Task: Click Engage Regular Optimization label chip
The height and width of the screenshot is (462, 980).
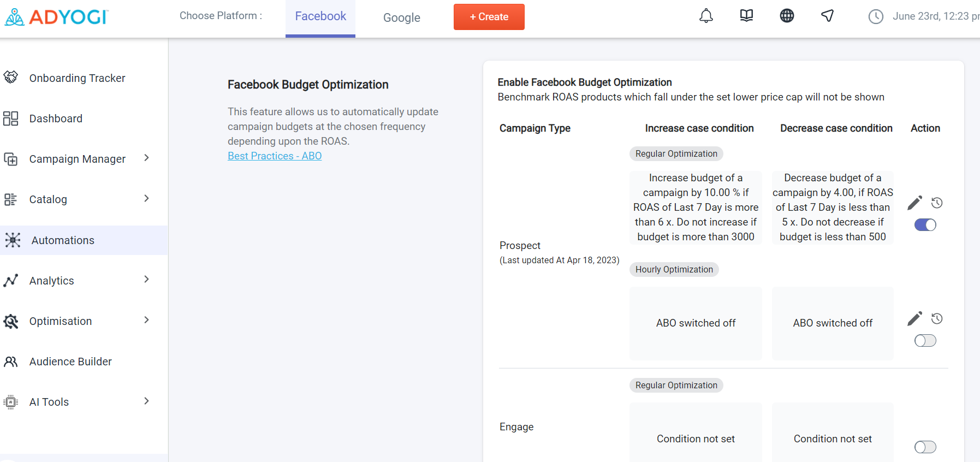Action: point(676,385)
